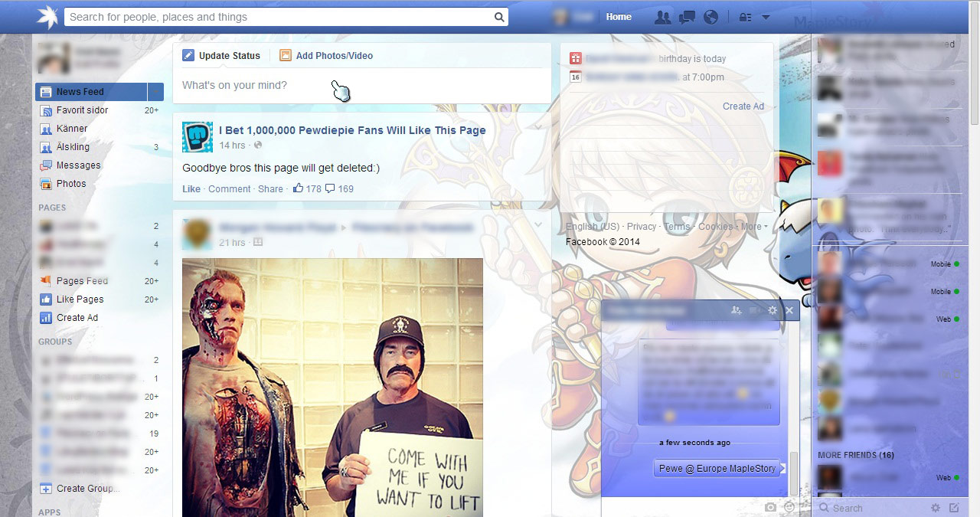The image size is (980, 517).
Task: Click the chat sidebar Search field
Action: pos(873,508)
